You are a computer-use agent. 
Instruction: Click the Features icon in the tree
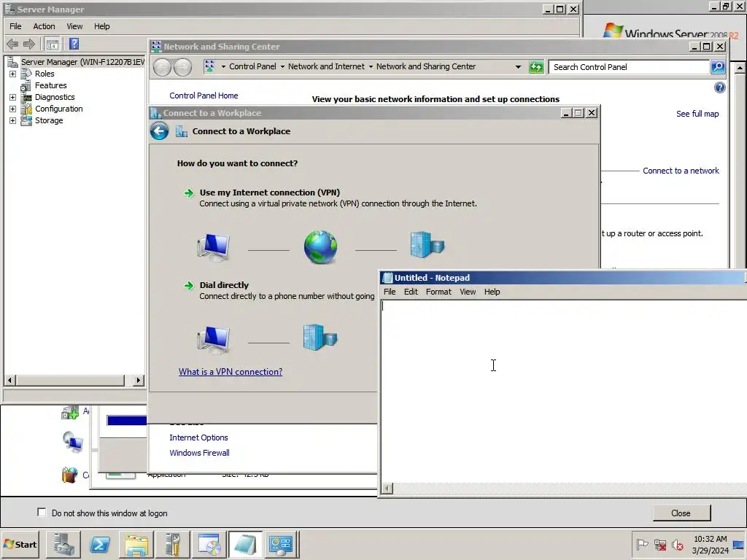[26, 86]
